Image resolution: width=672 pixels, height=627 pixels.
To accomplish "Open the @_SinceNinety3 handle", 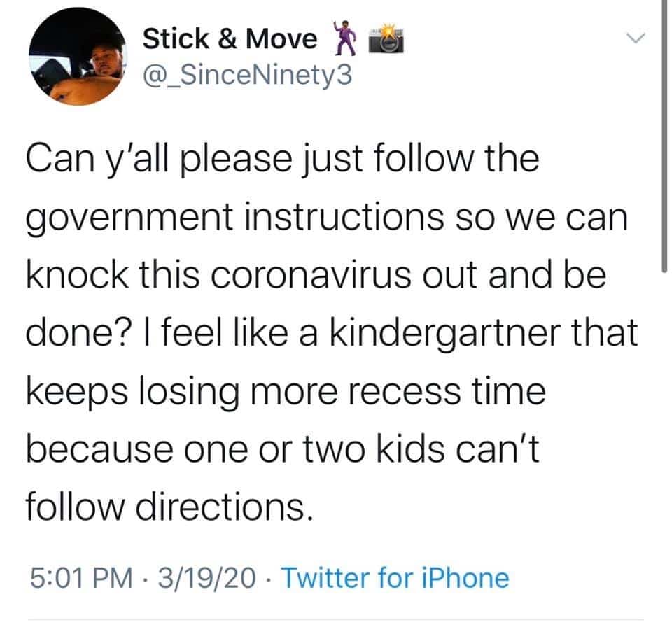I will coord(247,75).
